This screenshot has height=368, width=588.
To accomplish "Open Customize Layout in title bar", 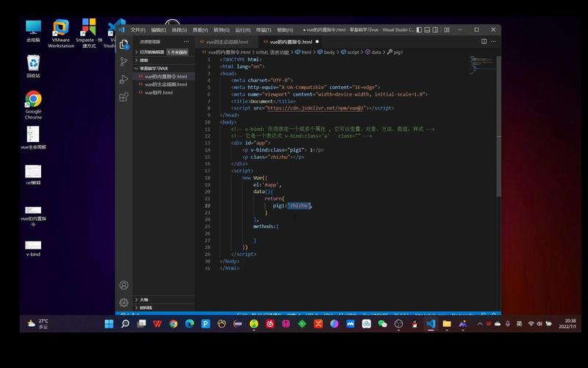I will (x=447, y=29).
